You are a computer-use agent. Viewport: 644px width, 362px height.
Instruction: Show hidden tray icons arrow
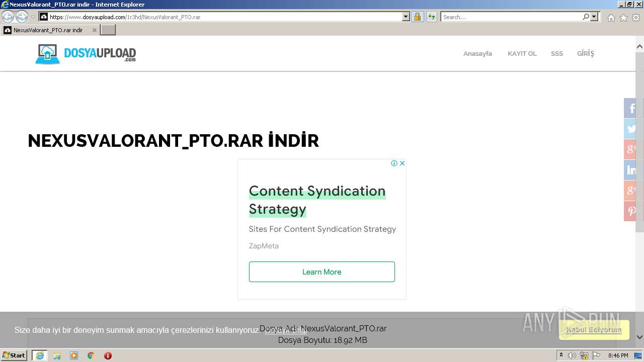[561, 355]
